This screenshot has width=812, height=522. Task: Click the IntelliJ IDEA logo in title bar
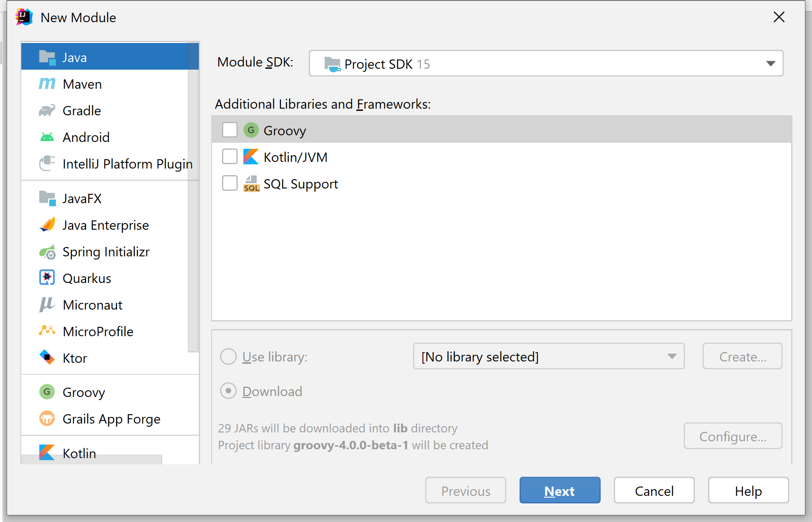pyautogui.click(x=24, y=17)
